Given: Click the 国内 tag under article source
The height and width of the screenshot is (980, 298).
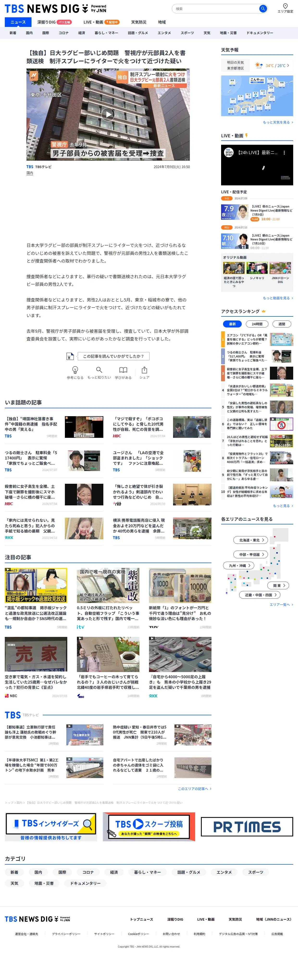Looking at the screenshot, I should click(30, 173).
